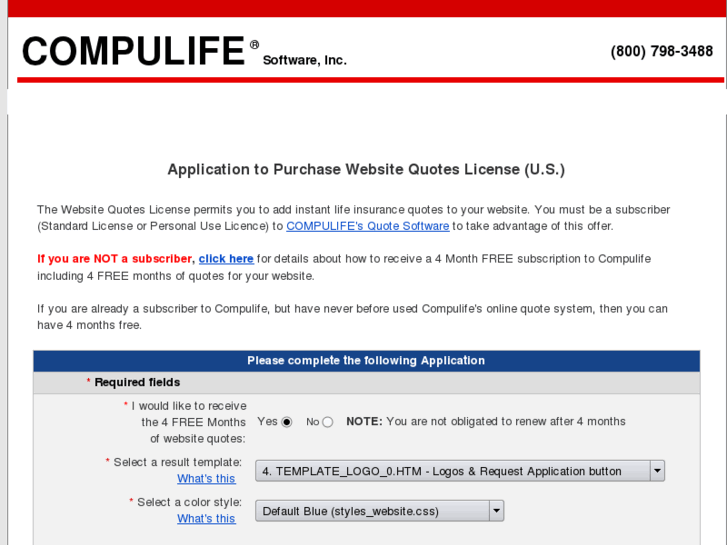This screenshot has width=727, height=545.
Task: Click the Software, Inc. text
Action: click(x=305, y=60)
